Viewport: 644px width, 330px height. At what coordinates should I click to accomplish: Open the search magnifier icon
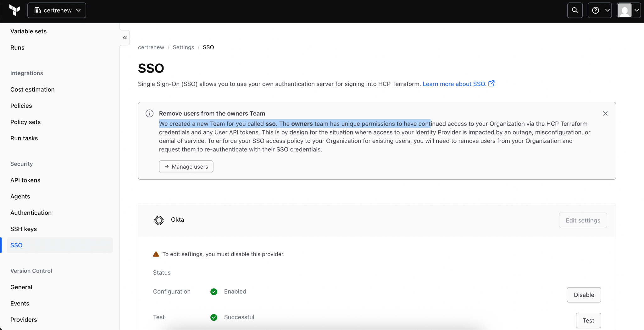575,10
